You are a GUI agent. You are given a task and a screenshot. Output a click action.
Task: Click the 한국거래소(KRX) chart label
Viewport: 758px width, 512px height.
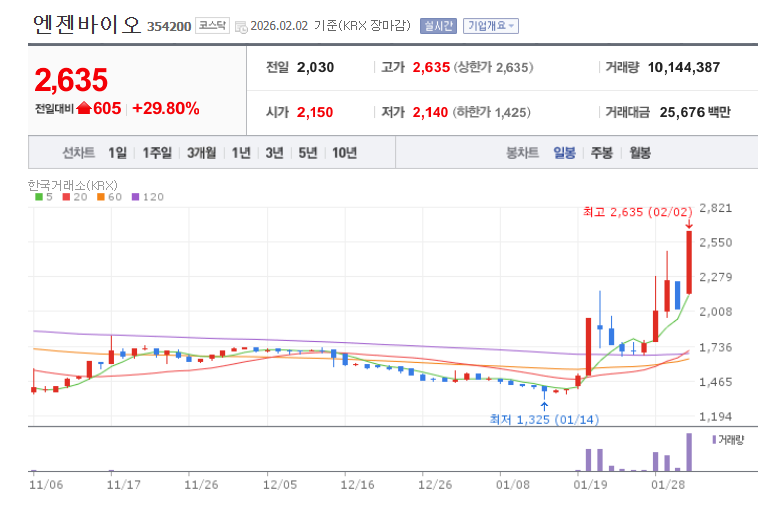point(73,185)
